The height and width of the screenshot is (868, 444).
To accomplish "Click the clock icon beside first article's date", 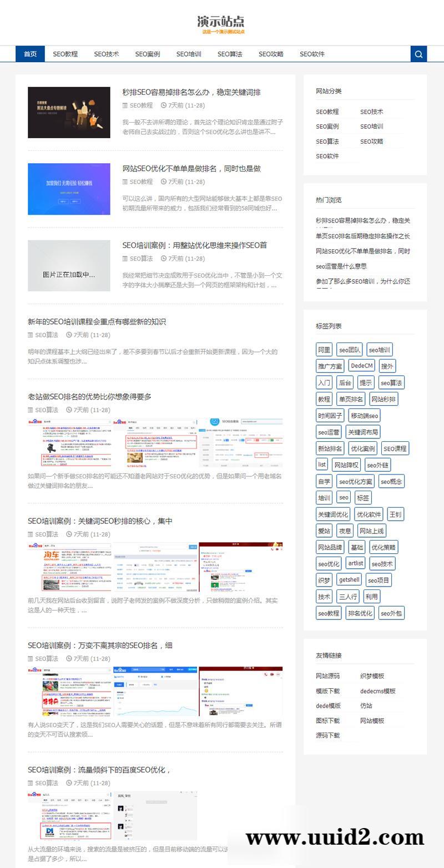I will click(x=164, y=105).
